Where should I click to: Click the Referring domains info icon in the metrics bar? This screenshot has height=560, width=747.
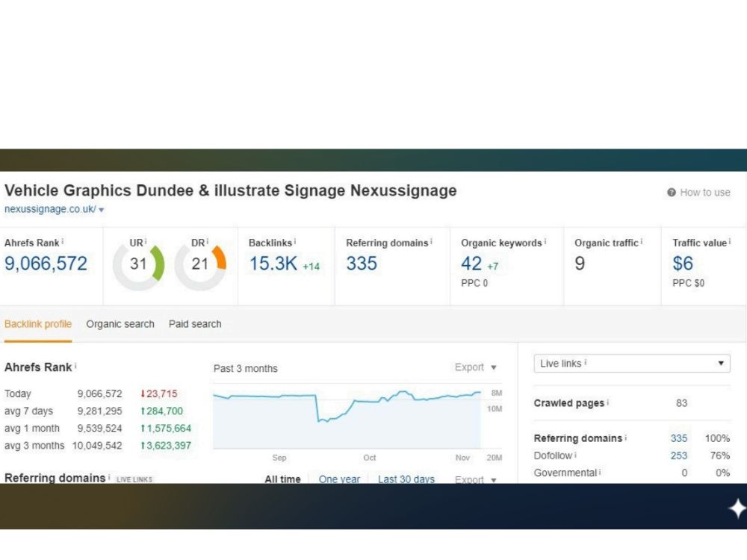point(431,242)
